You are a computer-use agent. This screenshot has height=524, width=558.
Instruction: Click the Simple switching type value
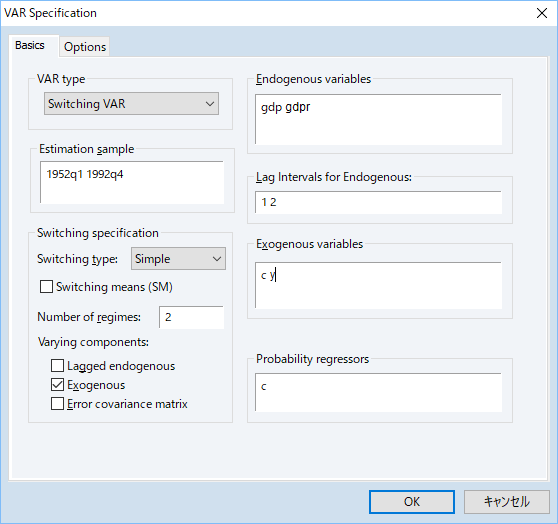(x=153, y=259)
